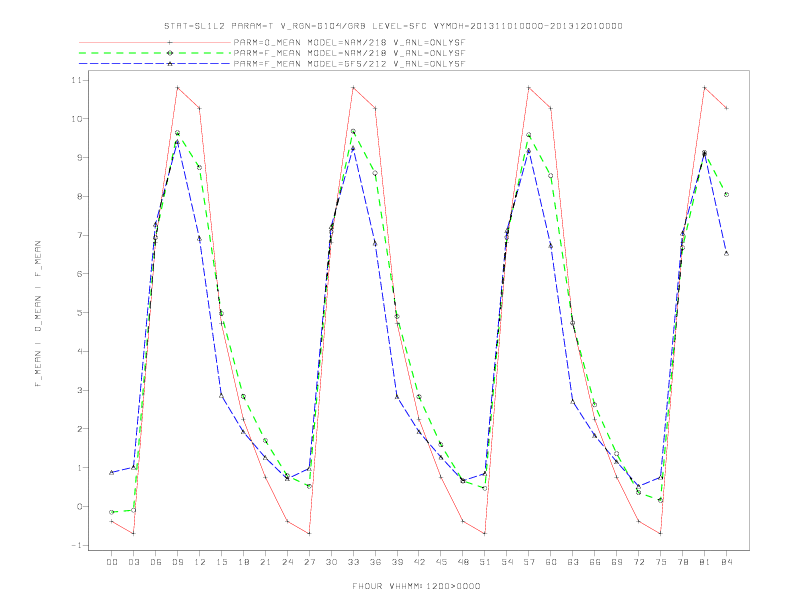Viewport: 792px width, 612px height.
Task: Click x-axis forecast hour label 78
Action: 683,562
